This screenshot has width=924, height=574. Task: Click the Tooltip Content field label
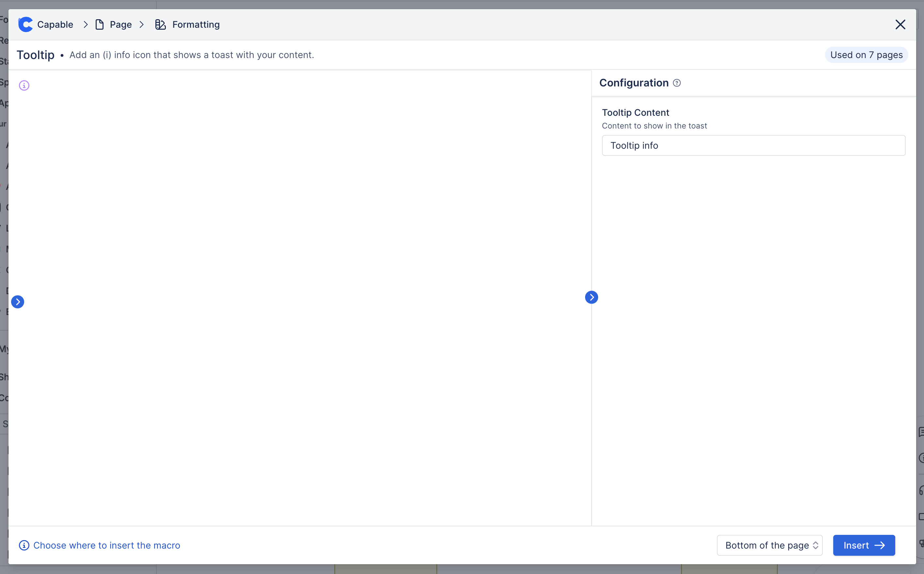coord(635,113)
